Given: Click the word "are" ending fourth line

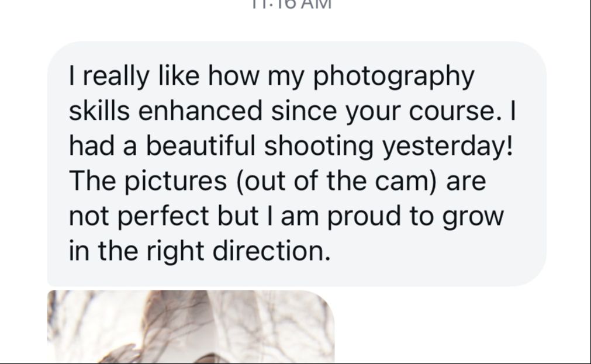Looking at the screenshot, I should point(466,181).
